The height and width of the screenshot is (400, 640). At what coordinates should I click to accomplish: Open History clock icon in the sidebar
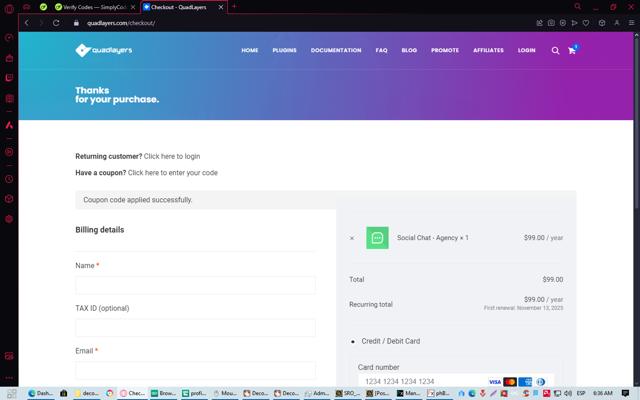point(9,179)
